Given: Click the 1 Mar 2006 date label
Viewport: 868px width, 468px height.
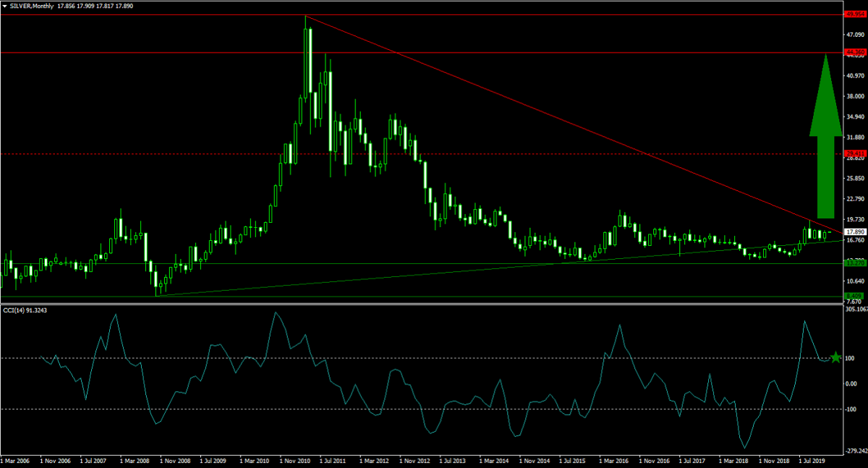Looking at the screenshot, I should 17,460.
